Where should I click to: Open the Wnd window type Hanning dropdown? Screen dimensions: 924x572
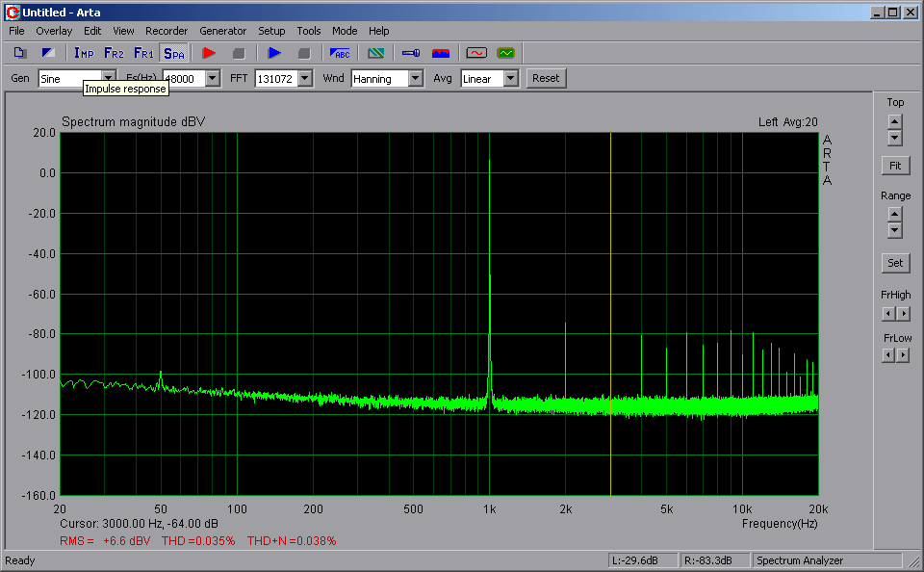pyautogui.click(x=415, y=79)
